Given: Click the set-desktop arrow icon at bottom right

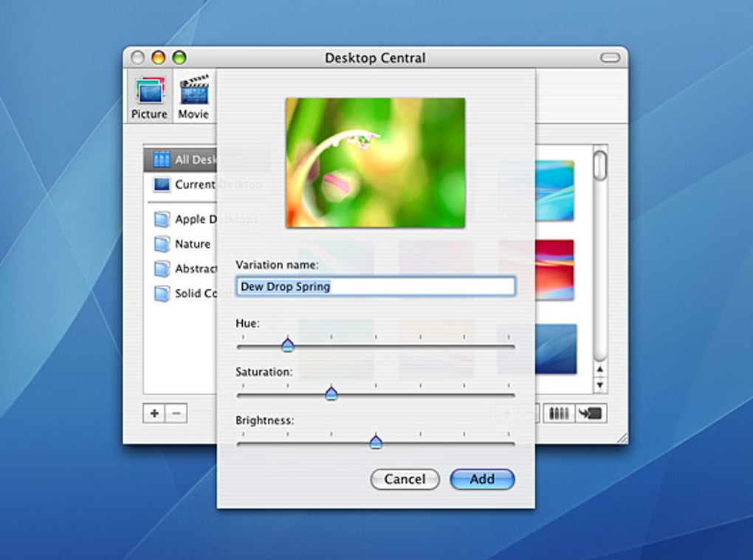Looking at the screenshot, I should coord(591,413).
